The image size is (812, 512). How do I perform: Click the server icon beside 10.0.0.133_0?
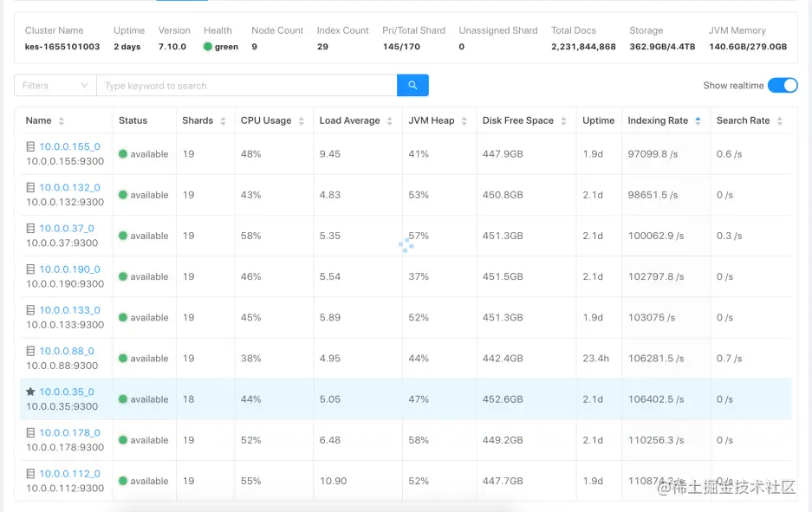(30, 310)
